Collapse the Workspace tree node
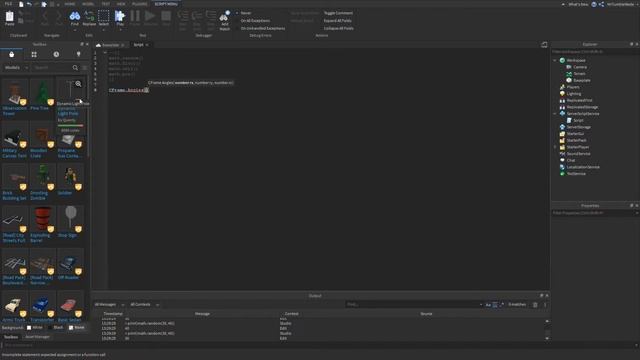Screen dimensions: 640x360 pos(555,60)
